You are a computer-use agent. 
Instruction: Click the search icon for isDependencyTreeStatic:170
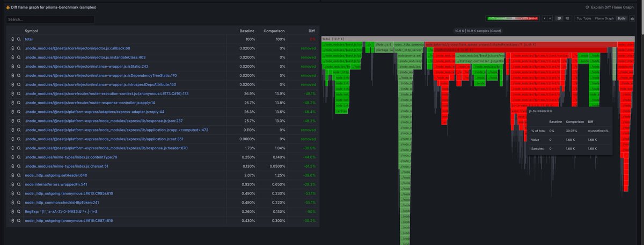pyautogui.click(x=19, y=76)
